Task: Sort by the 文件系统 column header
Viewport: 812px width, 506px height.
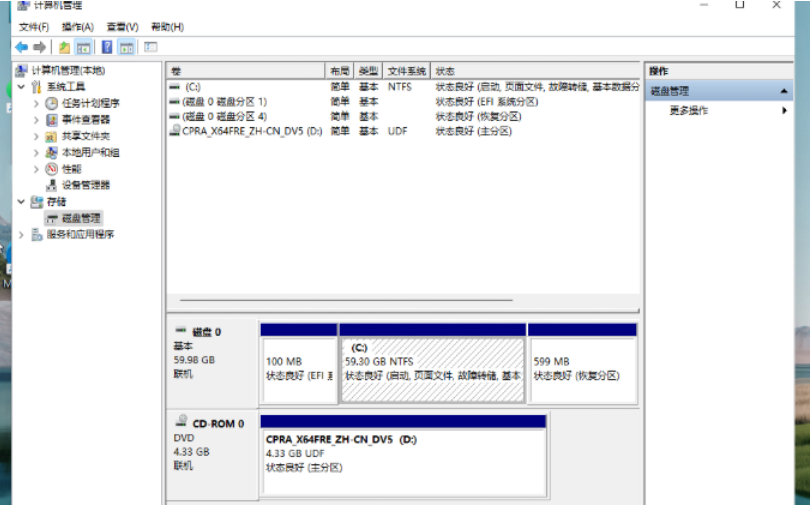Action: (x=407, y=71)
